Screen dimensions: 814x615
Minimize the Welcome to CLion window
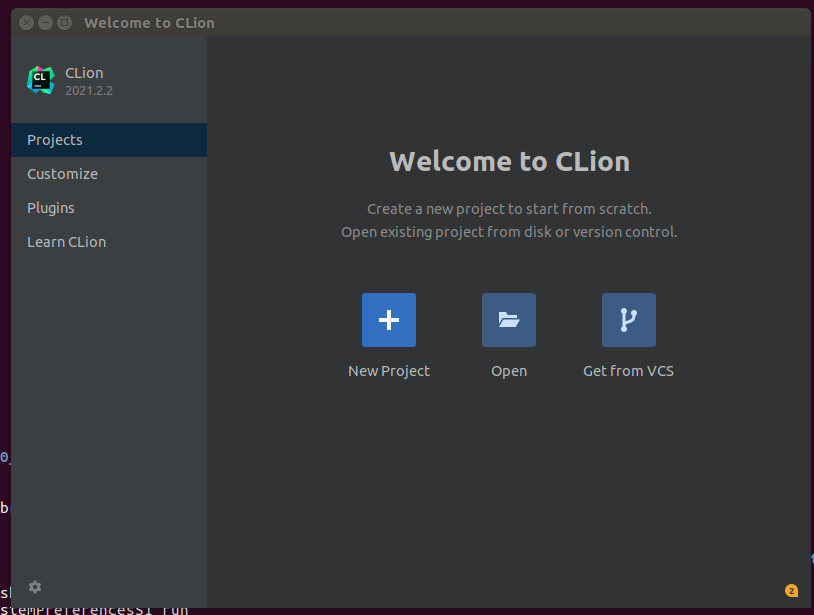[x=45, y=22]
